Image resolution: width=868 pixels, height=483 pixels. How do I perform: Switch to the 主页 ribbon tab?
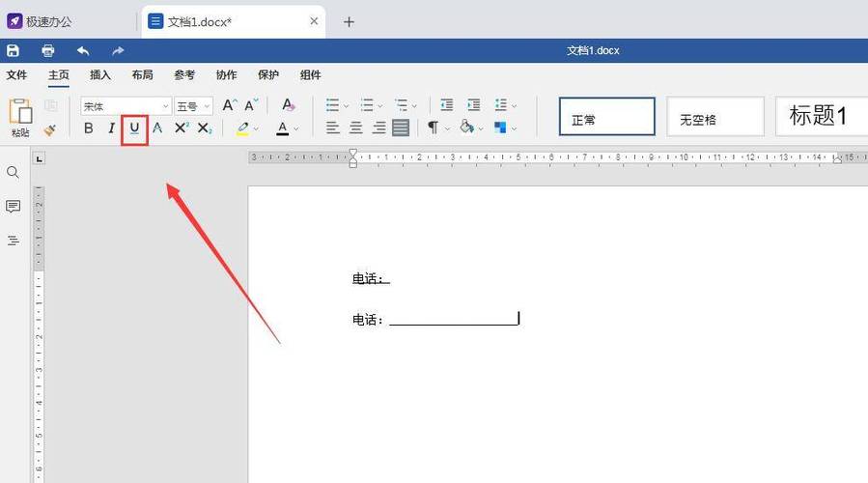coord(59,74)
